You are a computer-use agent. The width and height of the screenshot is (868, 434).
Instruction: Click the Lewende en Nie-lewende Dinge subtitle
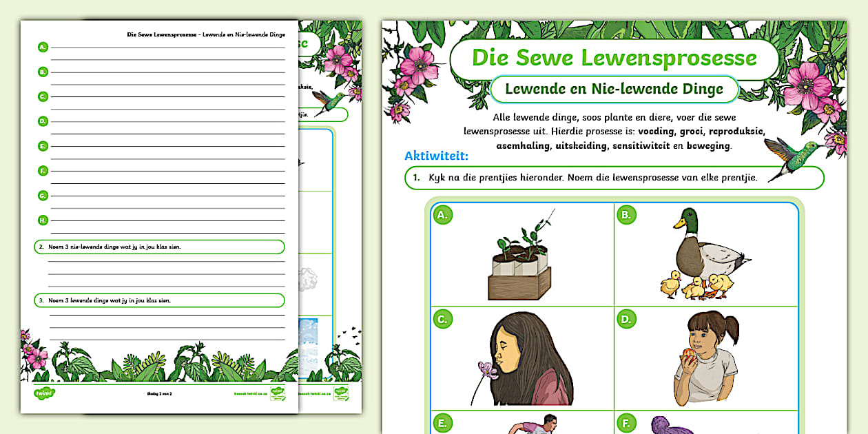(614, 89)
